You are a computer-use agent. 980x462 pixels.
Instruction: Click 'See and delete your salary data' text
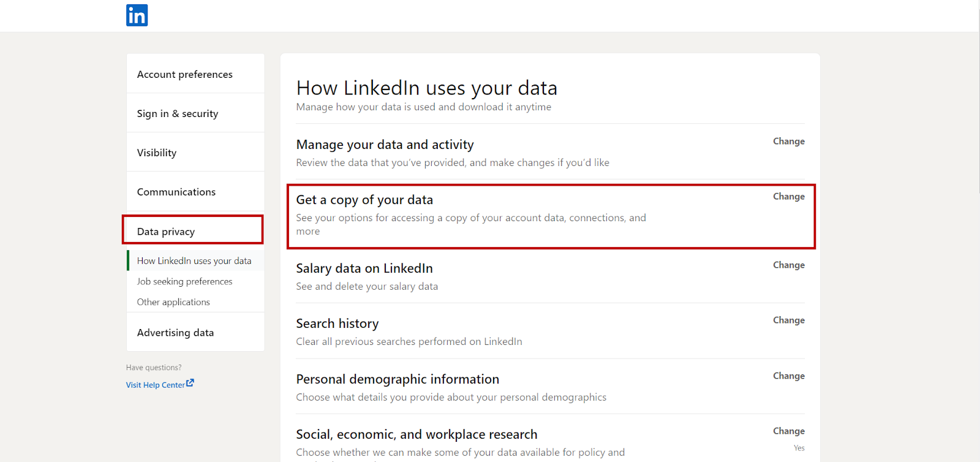tap(367, 286)
